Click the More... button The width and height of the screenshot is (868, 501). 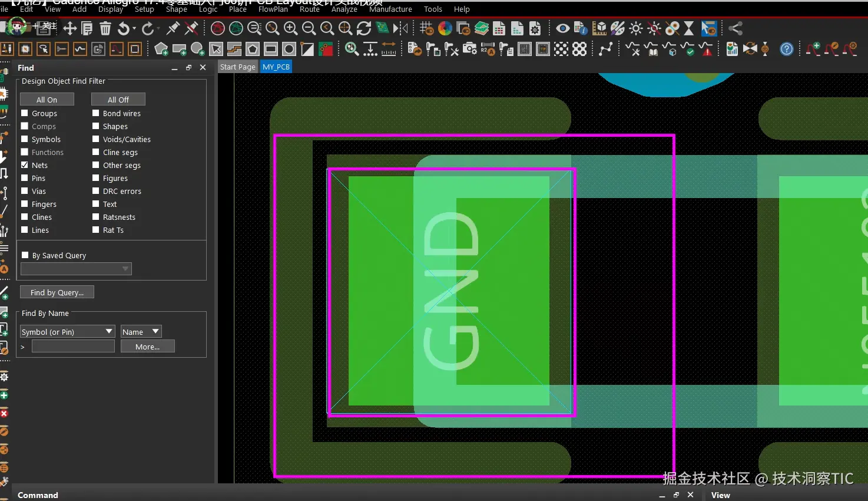[148, 347]
